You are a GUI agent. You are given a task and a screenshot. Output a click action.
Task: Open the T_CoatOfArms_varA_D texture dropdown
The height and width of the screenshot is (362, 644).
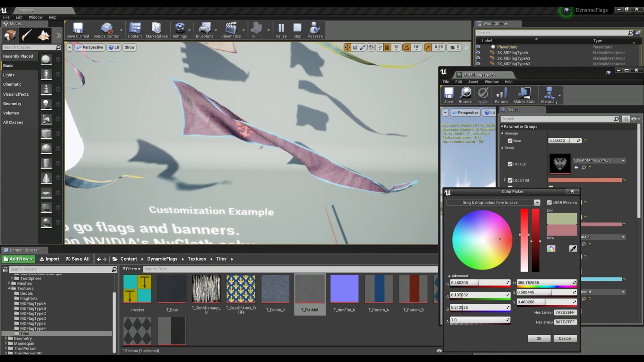[x=599, y=160]
